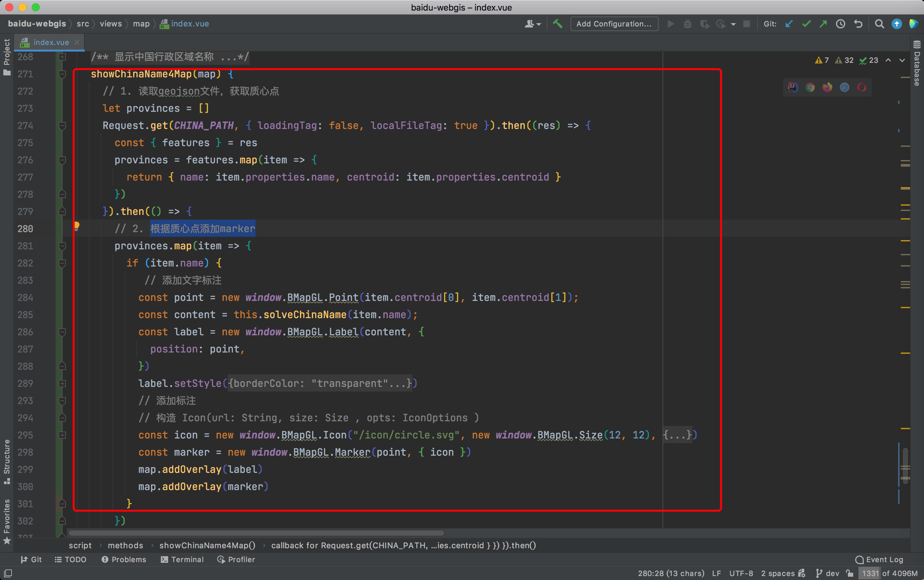Click Git Update Project blue arrow
The image size is (924, 580).
(789, 24)
